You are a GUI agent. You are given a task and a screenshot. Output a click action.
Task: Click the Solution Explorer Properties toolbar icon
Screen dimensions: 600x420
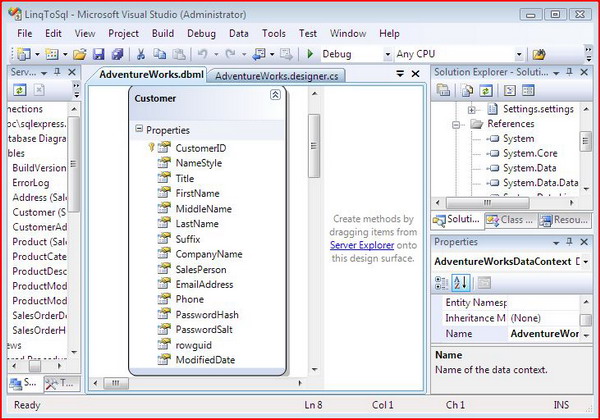[x=443, y=90]
